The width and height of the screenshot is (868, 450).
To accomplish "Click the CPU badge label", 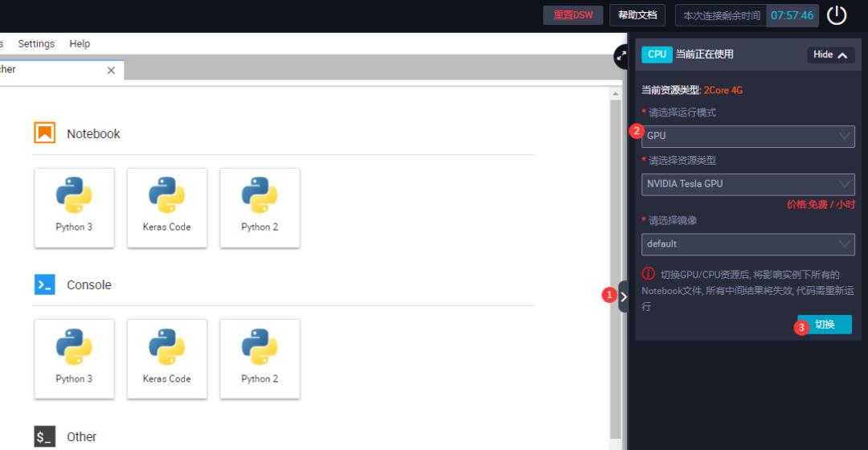I will (x=657, y=55).
